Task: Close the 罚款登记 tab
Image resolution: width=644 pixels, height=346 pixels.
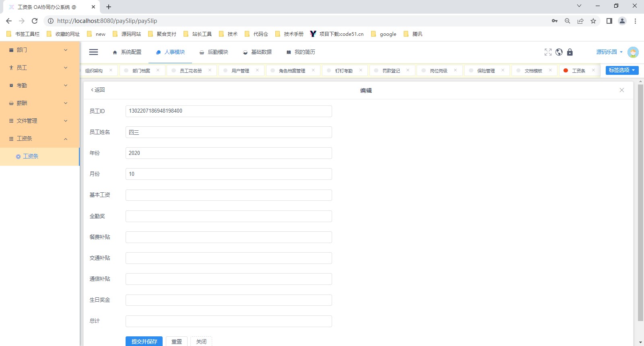Action: (408, 70)
